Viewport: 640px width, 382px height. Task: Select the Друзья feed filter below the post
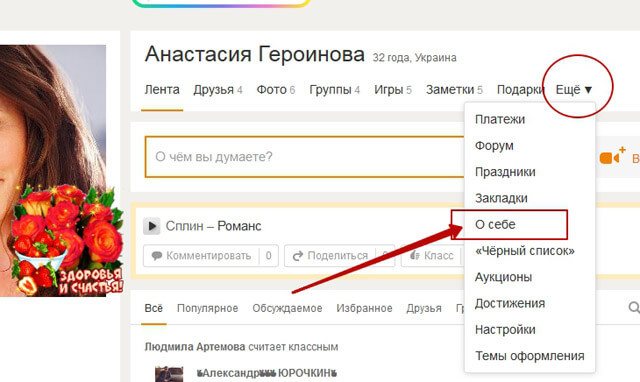point(424,308)
